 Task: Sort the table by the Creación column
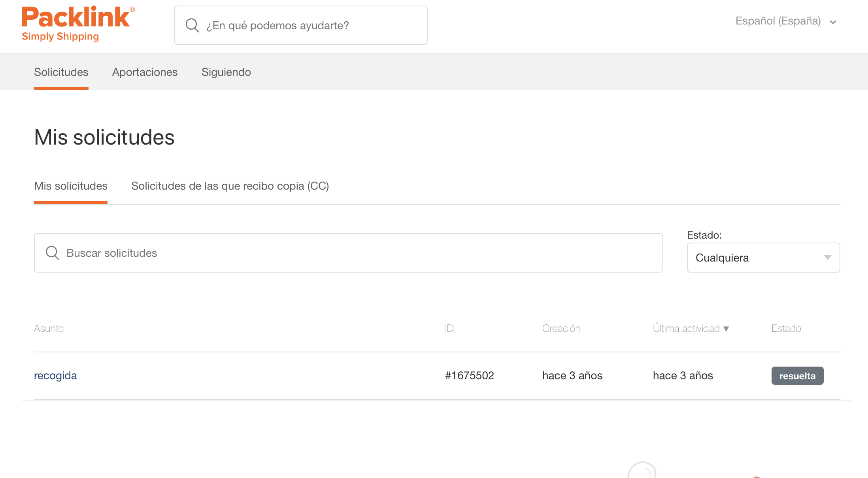tap(561, 328)
